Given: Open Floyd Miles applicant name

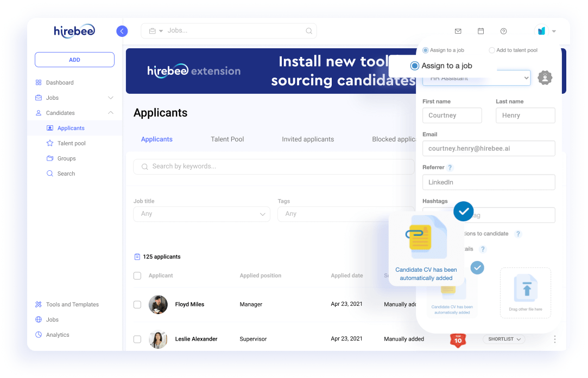Looking at the screenshot, I should click(189, 305).
